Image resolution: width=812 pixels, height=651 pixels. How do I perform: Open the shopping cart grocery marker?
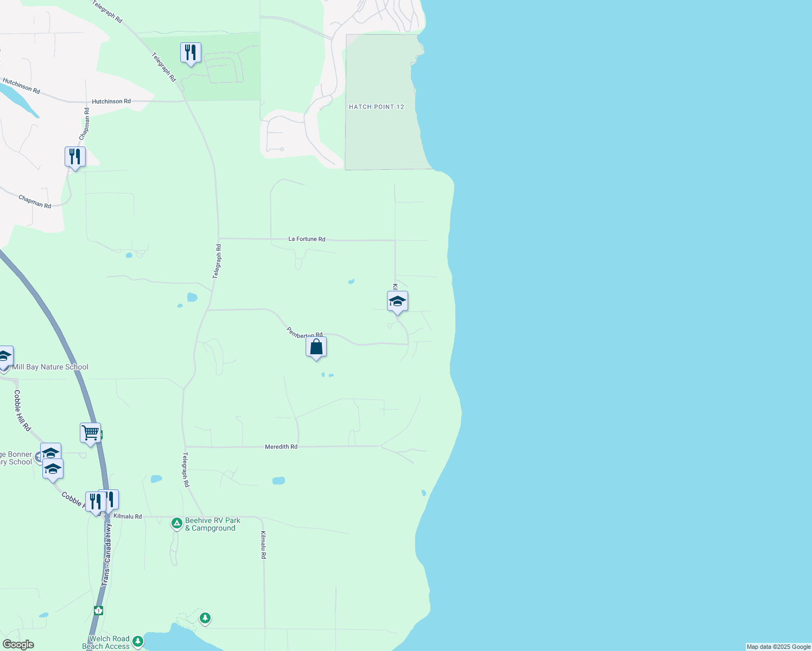[x=90, y=433]
